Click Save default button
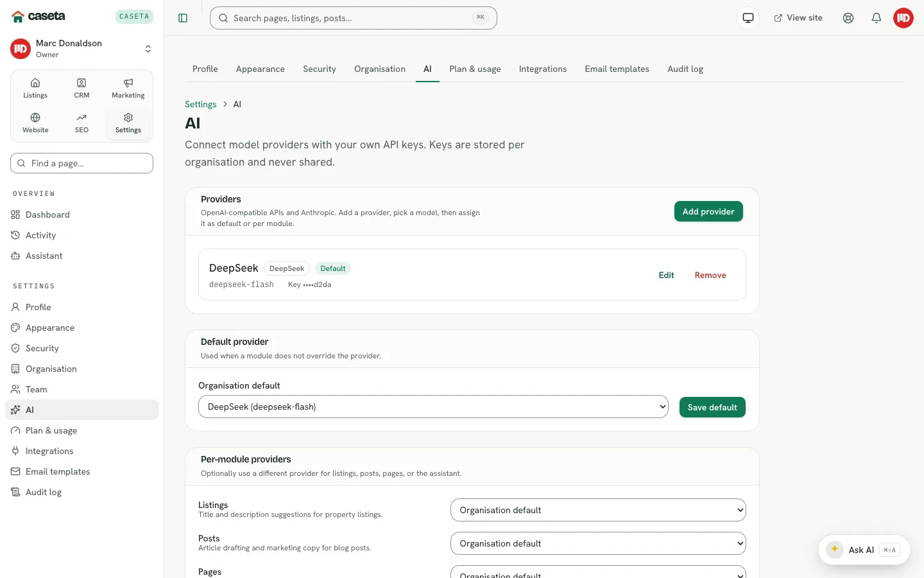The width and height of the screenshot is (924, 578). tap(712, 407)
